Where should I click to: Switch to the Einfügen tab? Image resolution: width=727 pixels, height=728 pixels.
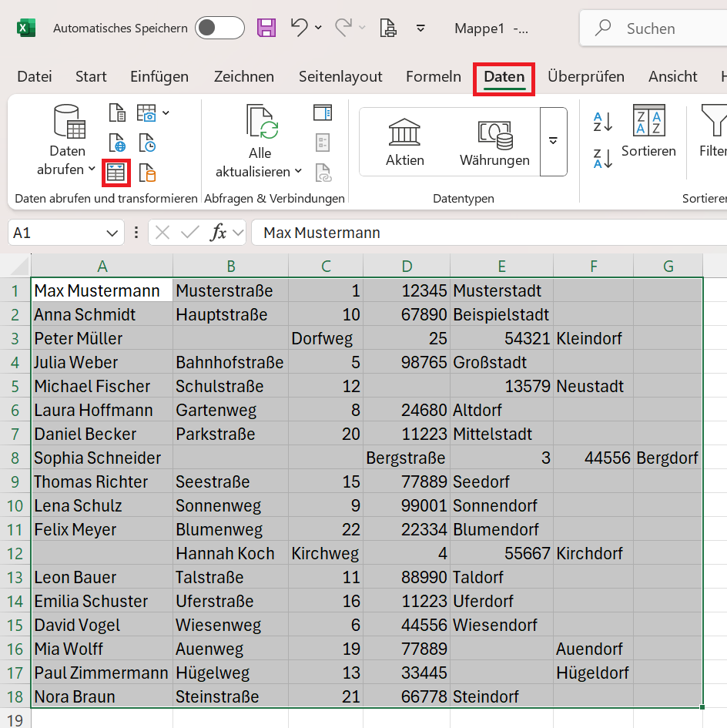click(x=159, y=76)
